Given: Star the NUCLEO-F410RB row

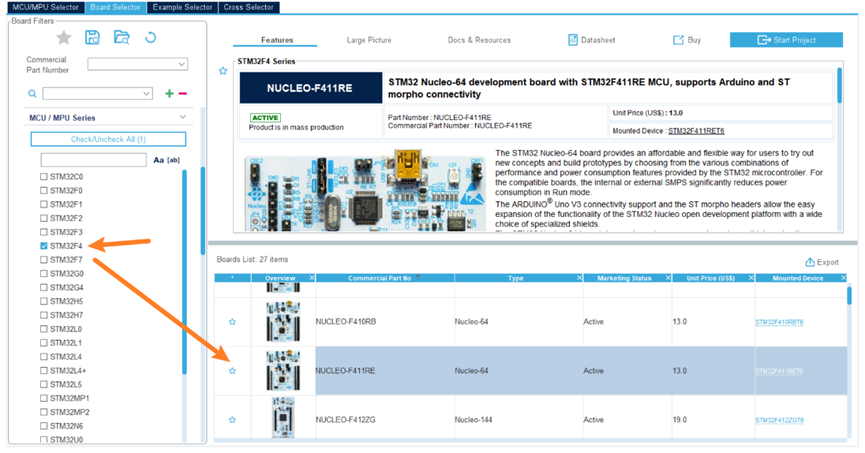Looking at the screenshot, I should [x=232, y=322].
